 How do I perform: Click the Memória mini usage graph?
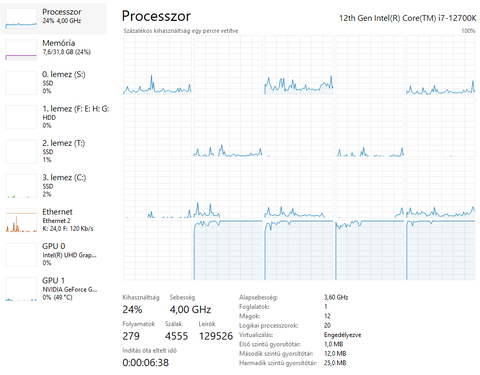click(x=21, y=50)
